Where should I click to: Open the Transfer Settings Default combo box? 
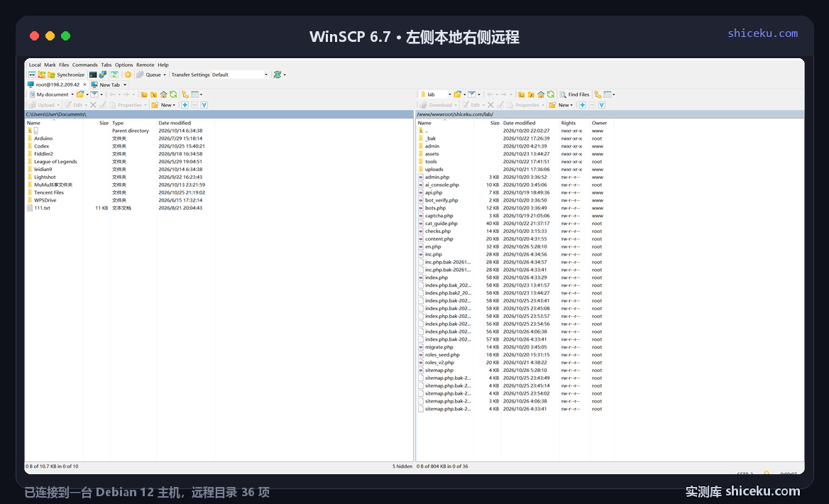pos(241,75)
